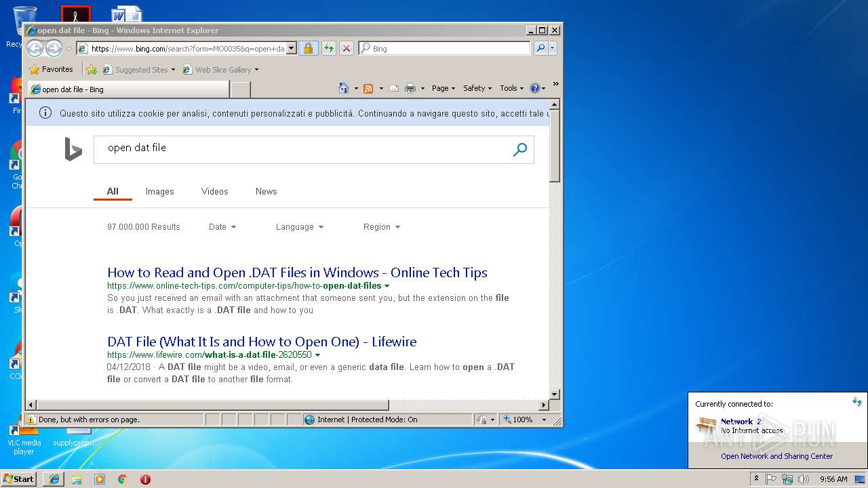Click the Internet zone globe icon
The width and height of the screenshot is (868, 488).
tap(310, 420)
